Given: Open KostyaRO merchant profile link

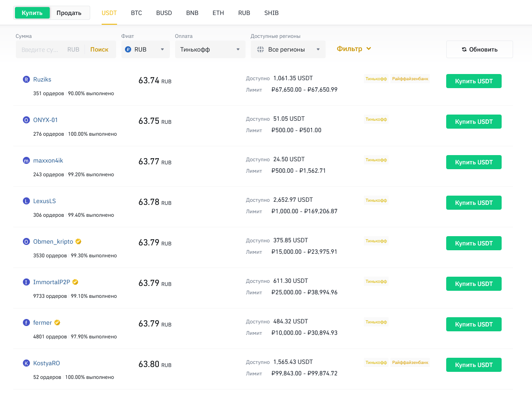Looking at the screenshot, I should (47, 363).
